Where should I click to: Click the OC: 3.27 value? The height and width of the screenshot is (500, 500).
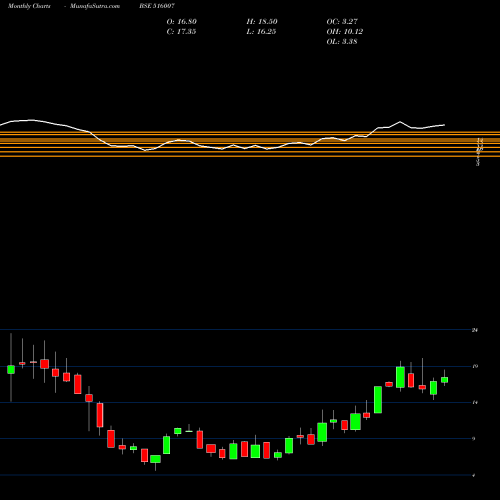(342, 22)
